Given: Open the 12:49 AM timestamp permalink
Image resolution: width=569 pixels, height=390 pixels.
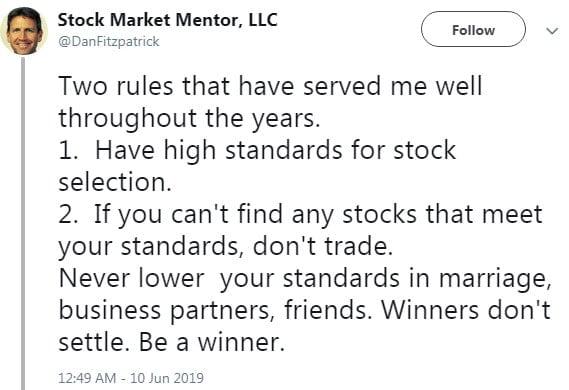Looking at the screenshot, I should 87,378.
